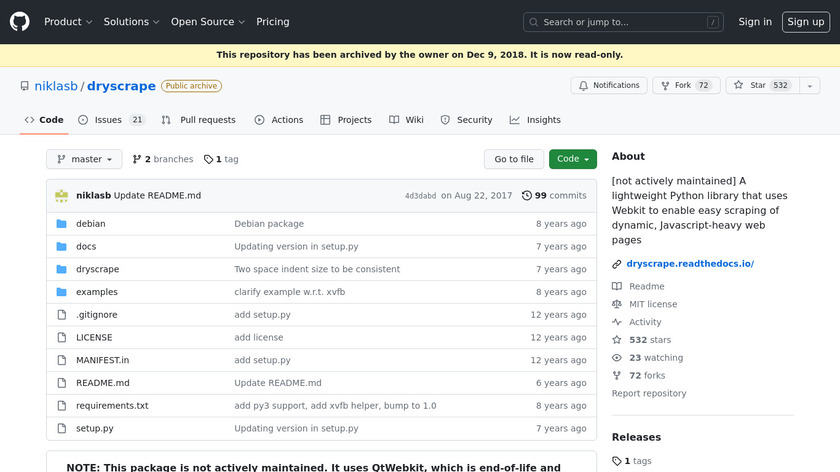Viewport: 840px width, 472px height.
Task: Click the .gitignore file icon
Action: click(x=61, y=315)
